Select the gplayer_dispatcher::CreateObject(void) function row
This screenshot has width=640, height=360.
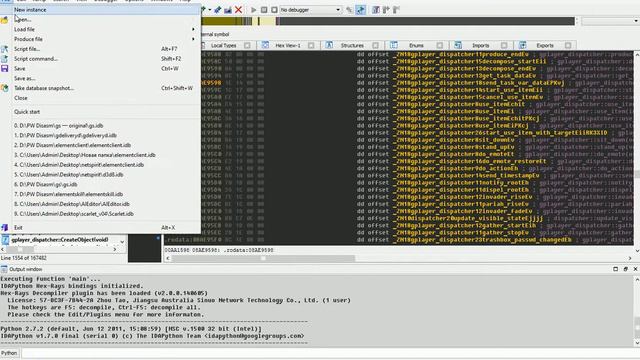point(60,240)
